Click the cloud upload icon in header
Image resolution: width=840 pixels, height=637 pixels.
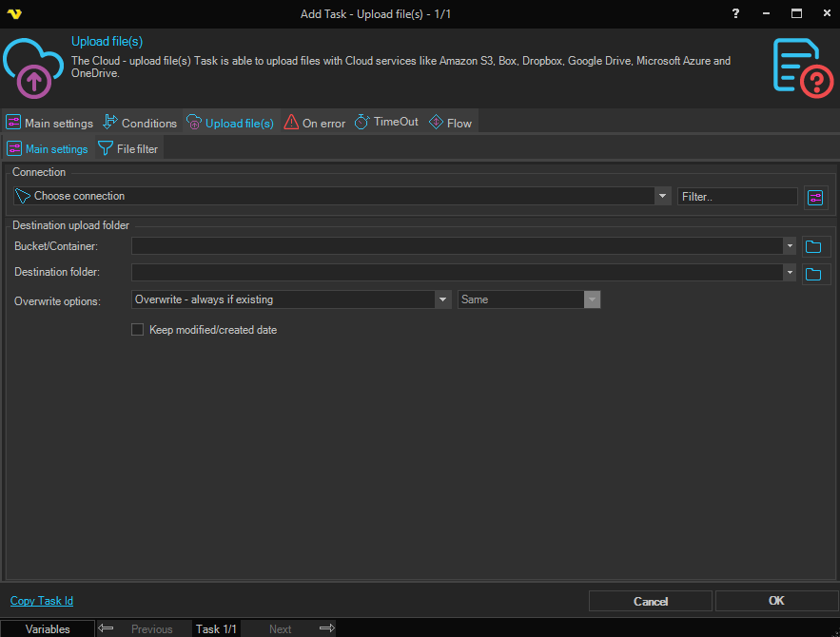point(34,67)
